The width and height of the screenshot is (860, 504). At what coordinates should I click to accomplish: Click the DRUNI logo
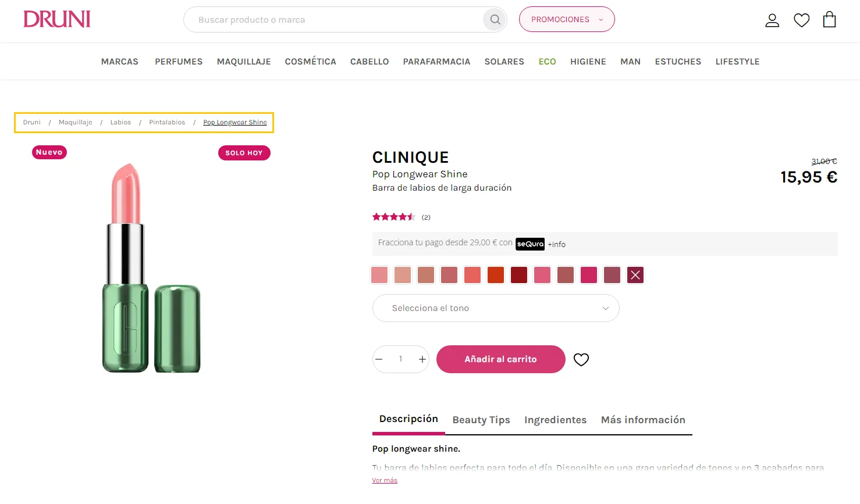56,19
